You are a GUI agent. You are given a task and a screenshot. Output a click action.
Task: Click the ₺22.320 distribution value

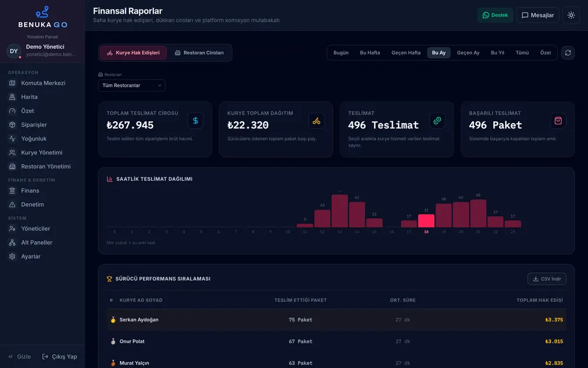(x=248, y=125)
